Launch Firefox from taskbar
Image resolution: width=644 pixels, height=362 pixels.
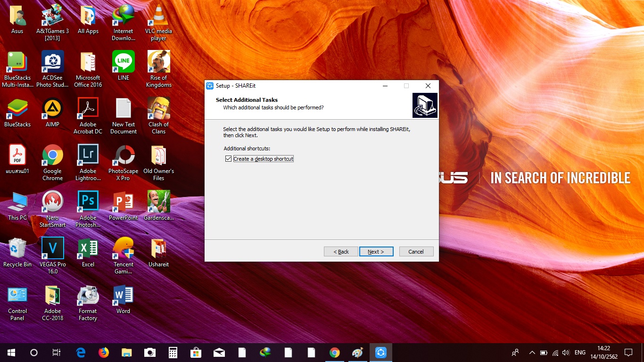(104, 353)
